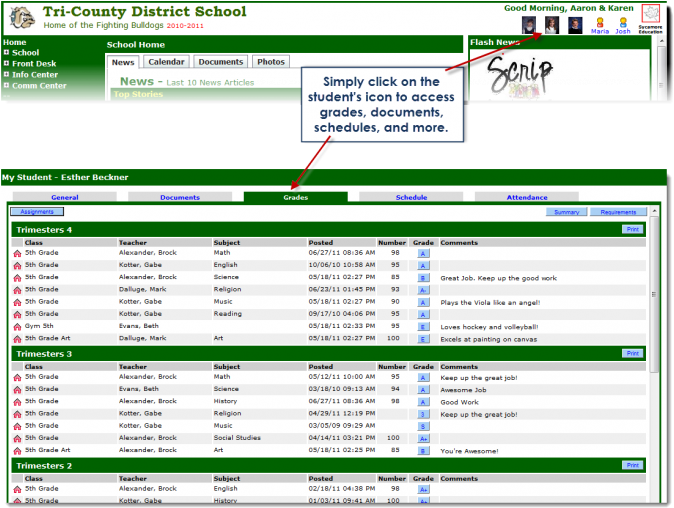Click the Josh user icon
The image size is (674, 508).
tap(623, 23)
